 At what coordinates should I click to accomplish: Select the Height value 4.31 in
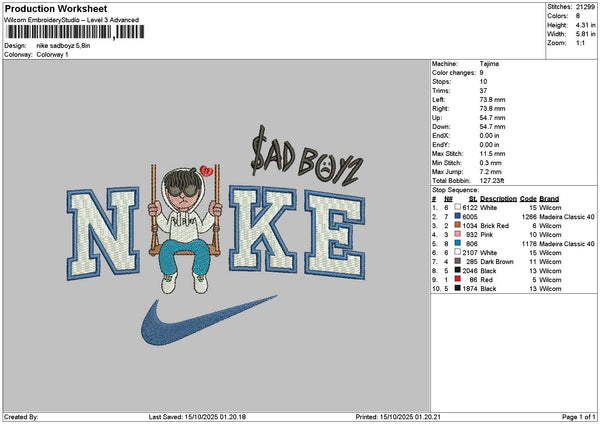585,25
